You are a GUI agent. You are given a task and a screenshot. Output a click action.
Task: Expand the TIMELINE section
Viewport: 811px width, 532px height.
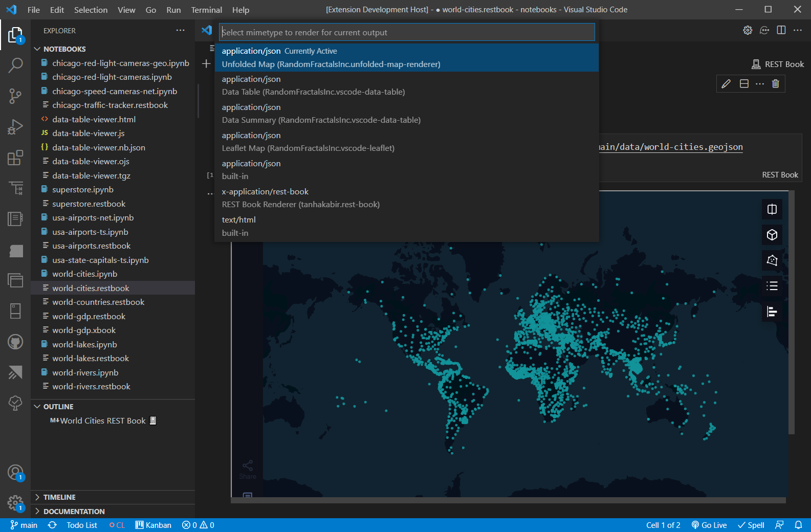coord(113,497)
